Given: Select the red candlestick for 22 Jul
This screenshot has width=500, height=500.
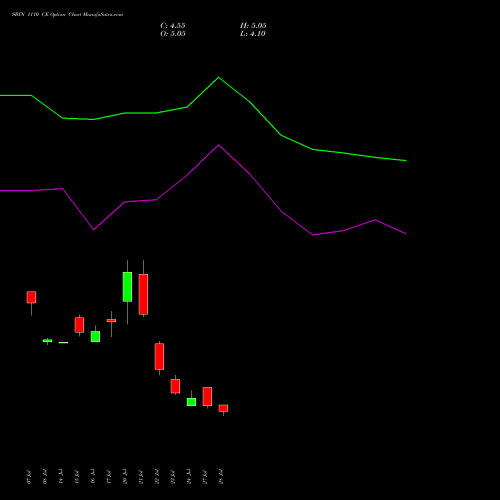Looking at the screenshot, I should tap(159, 356).
